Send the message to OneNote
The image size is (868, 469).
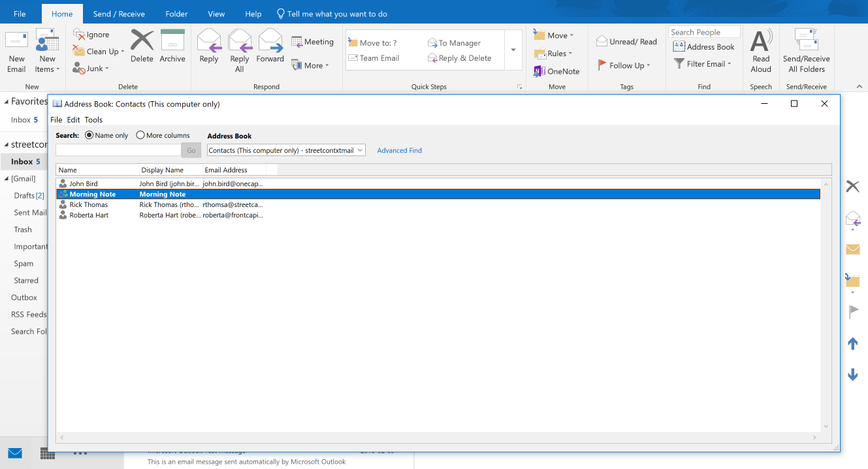(556, 71)
